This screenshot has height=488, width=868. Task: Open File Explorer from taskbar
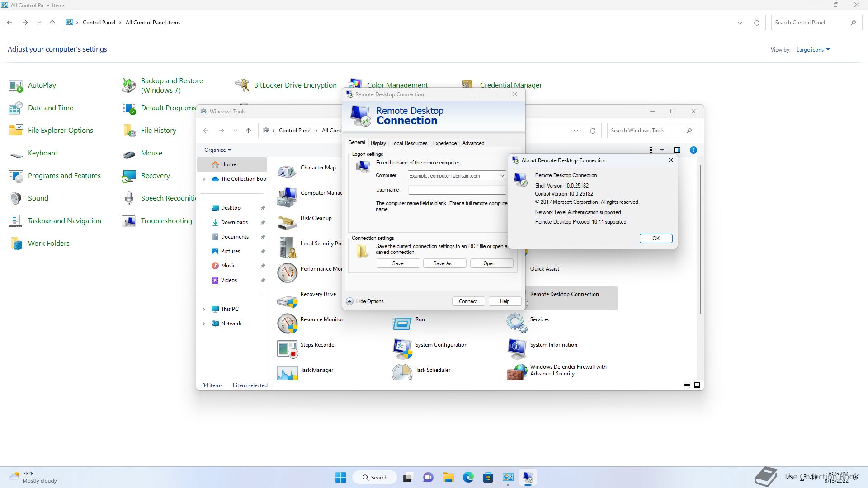pyautogui.click(x=448, y=478)
